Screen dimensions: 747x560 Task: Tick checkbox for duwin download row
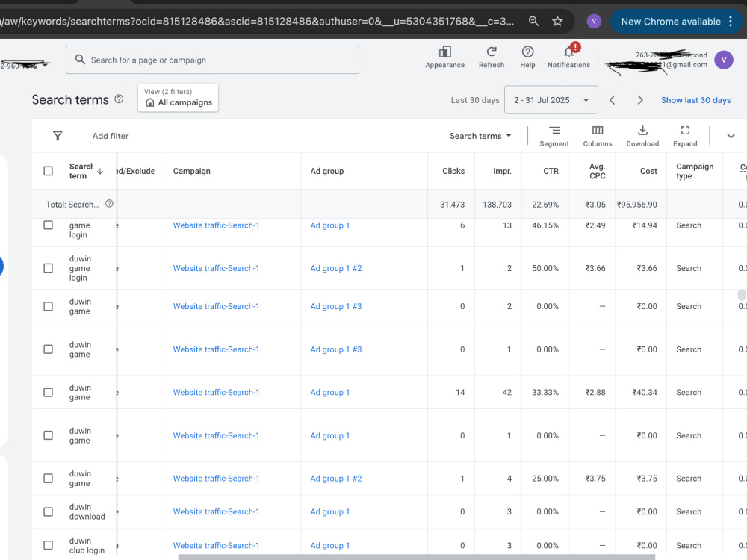tap(48, 512)
